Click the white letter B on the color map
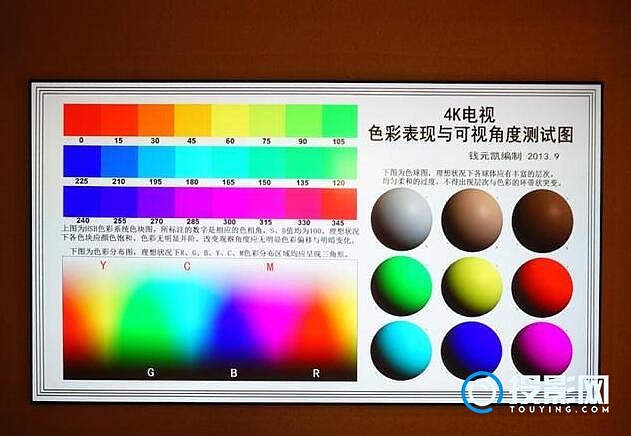This screenshot has height=436, width=631. pyautogui.click(x=234, y=373)
